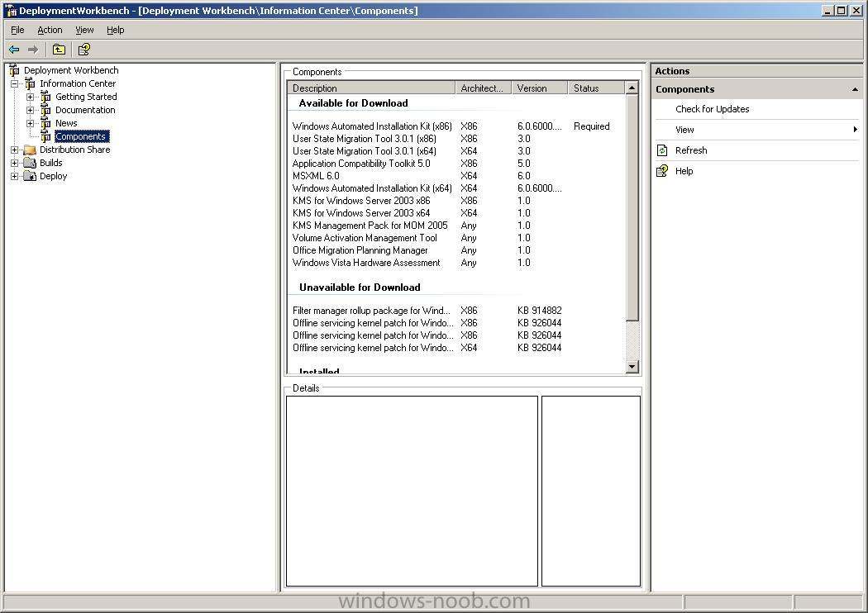
Task: Collapse the Information Center tree node
Action: pyautogui.click(x=14, y=83)
